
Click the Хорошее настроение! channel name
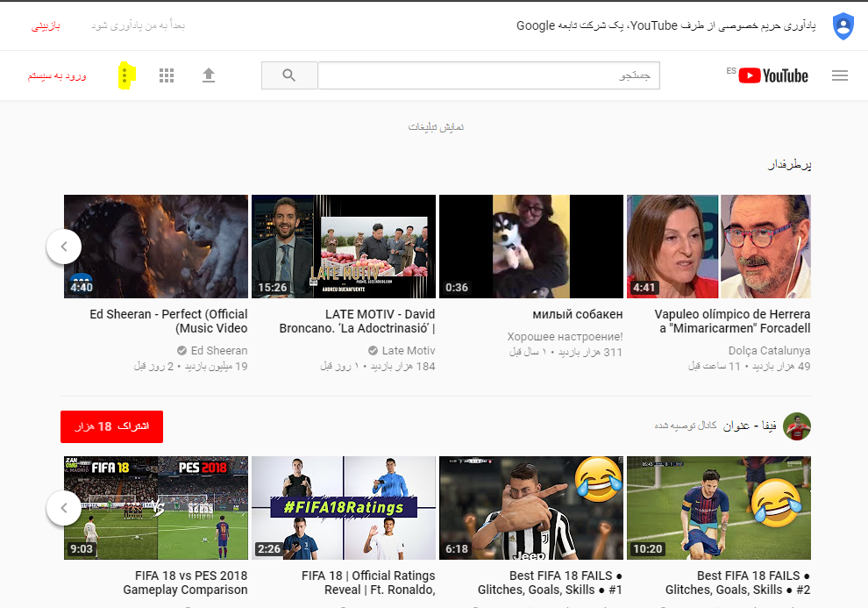565,337
